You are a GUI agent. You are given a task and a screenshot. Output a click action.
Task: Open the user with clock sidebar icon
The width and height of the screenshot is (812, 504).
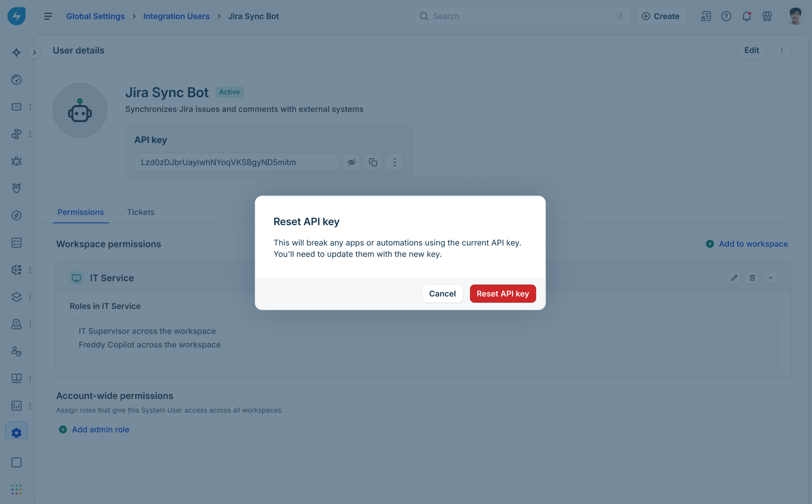click(x=17, y=351)
